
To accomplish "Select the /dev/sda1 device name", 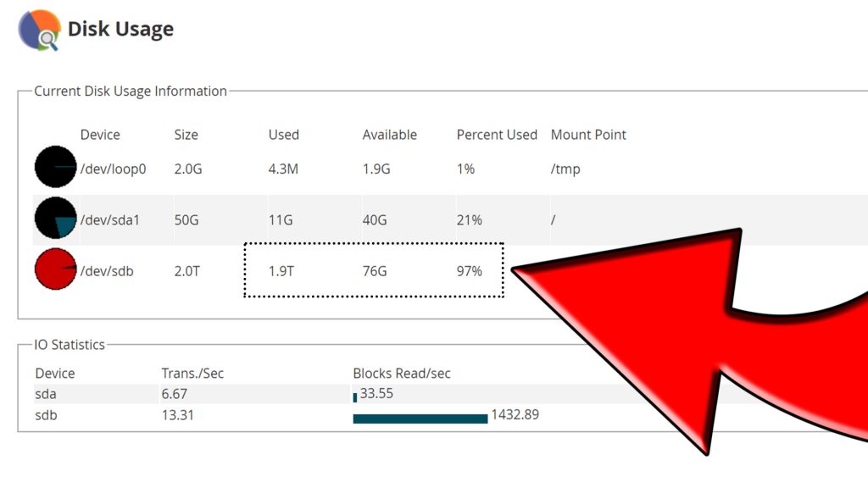I will [109, 220].
